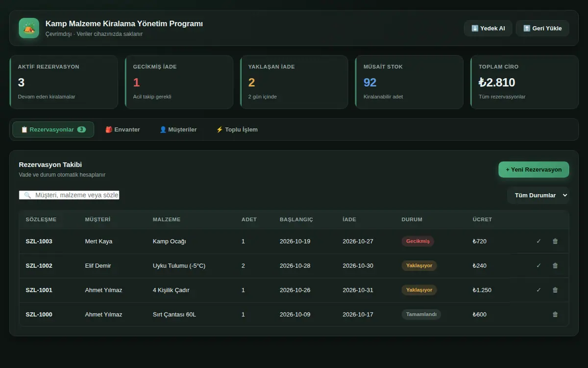Create a new reservation with Yeni Rezervasyon

(534, 169)
